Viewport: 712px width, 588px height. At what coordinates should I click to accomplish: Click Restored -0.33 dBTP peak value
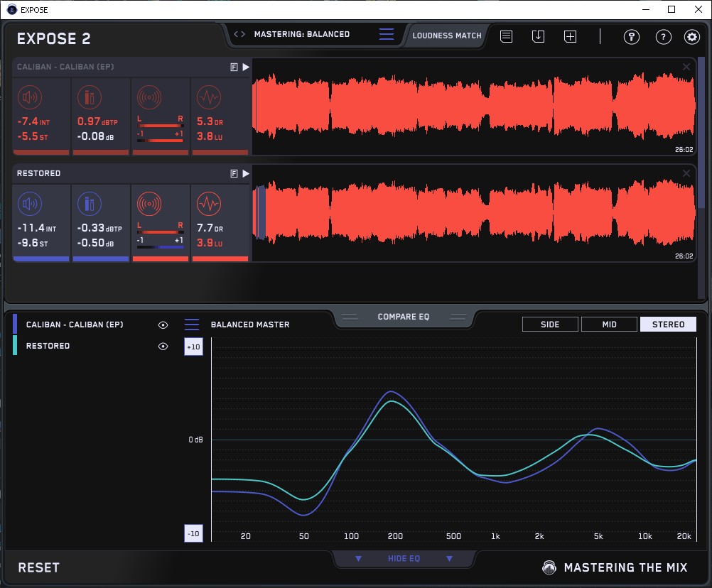pyautogui.click(x=99, y=228)
